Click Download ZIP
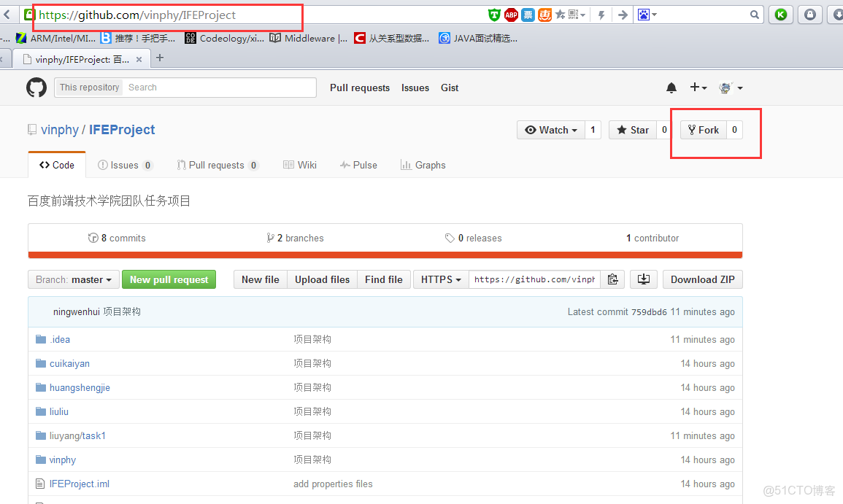This screenshot has height=504, width=843. click(x=703, y=279)
